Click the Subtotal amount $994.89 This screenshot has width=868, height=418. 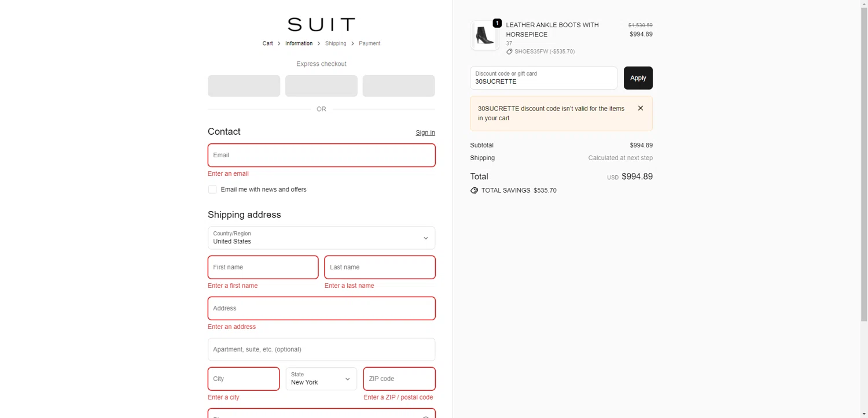click(x=641, y=145)
